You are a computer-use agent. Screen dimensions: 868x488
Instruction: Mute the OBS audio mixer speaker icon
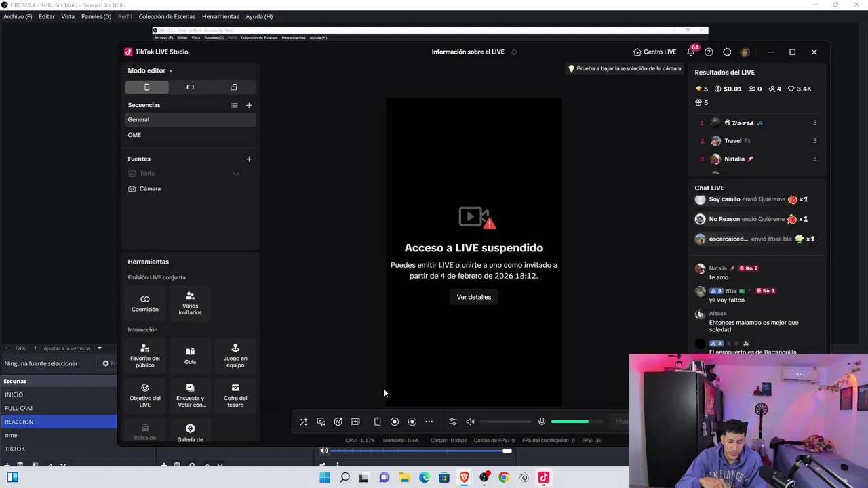pyautogui.click(x=324, y=451)
